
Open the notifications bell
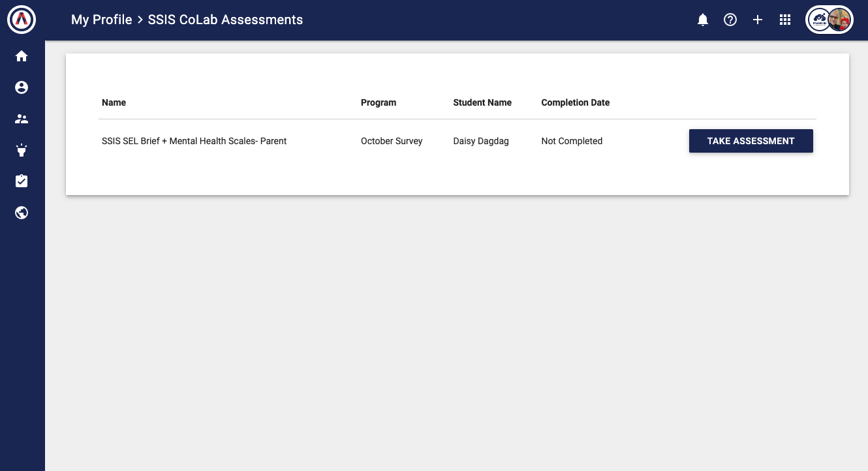click(703, 20)
